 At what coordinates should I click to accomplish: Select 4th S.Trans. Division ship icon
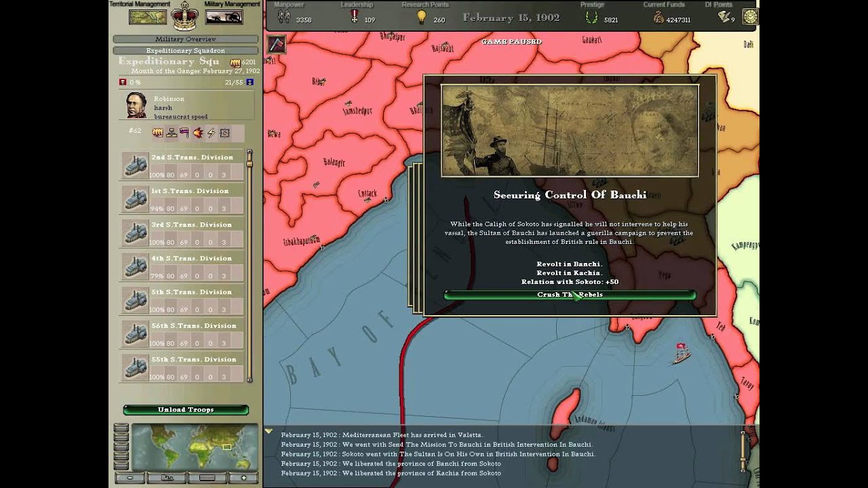[135, 266]
